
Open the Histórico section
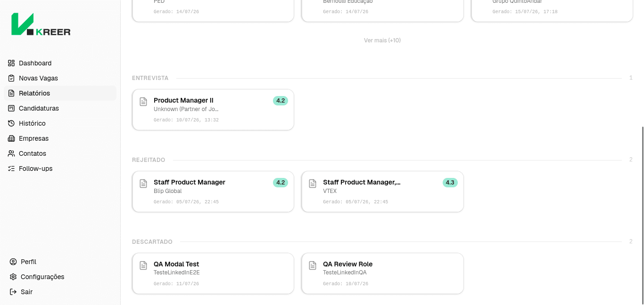(60, 123)
